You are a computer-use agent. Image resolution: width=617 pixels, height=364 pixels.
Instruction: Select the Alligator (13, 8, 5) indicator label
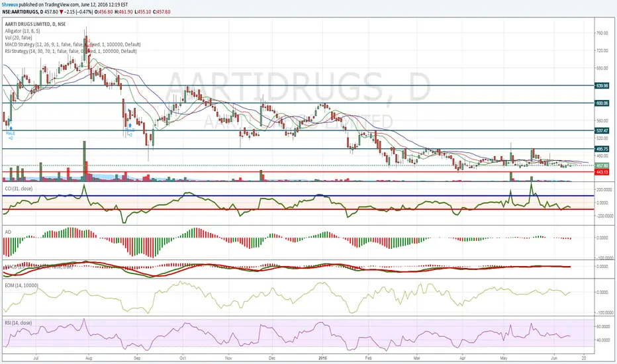(x=22, y=30)
